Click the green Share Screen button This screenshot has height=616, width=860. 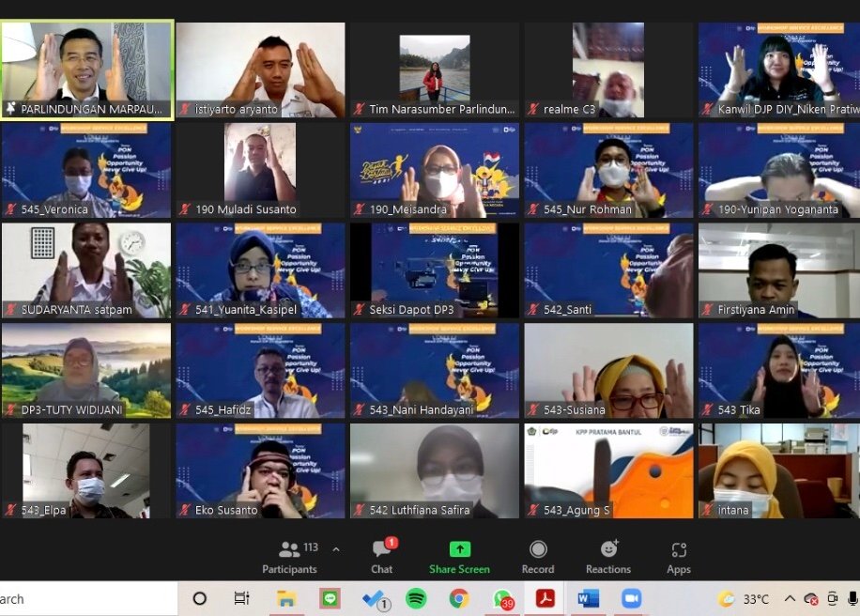(x=459, y=556)
